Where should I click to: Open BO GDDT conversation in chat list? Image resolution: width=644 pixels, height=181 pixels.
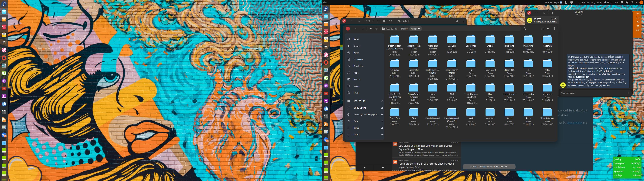(542, 20)
